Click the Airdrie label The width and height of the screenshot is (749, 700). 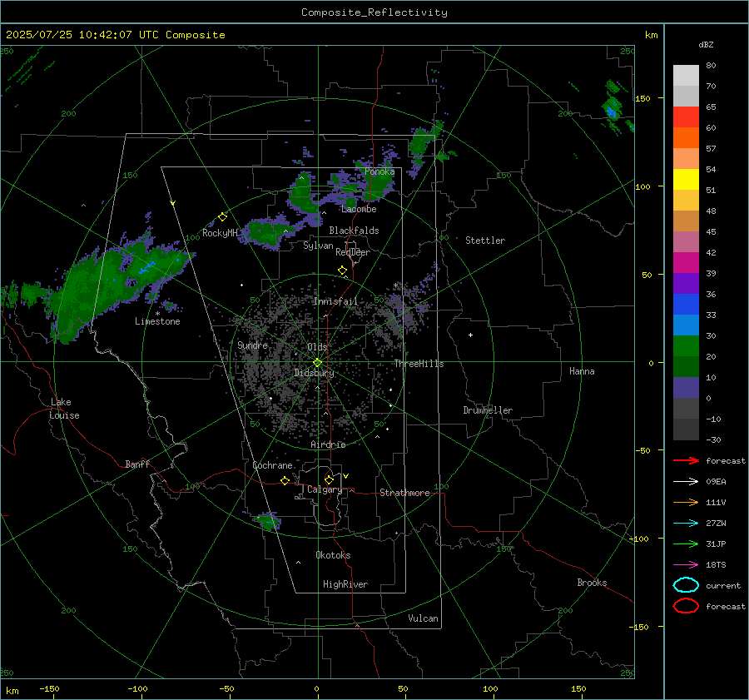328,444
